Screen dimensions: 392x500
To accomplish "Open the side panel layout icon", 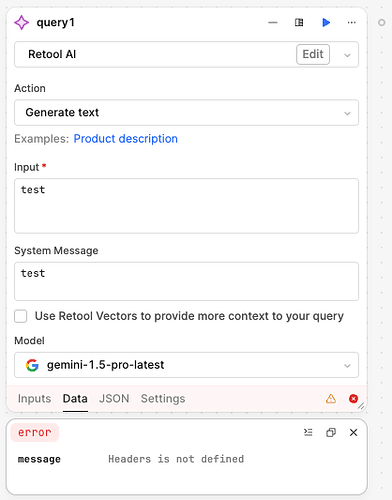I will (x=299, y=23).
